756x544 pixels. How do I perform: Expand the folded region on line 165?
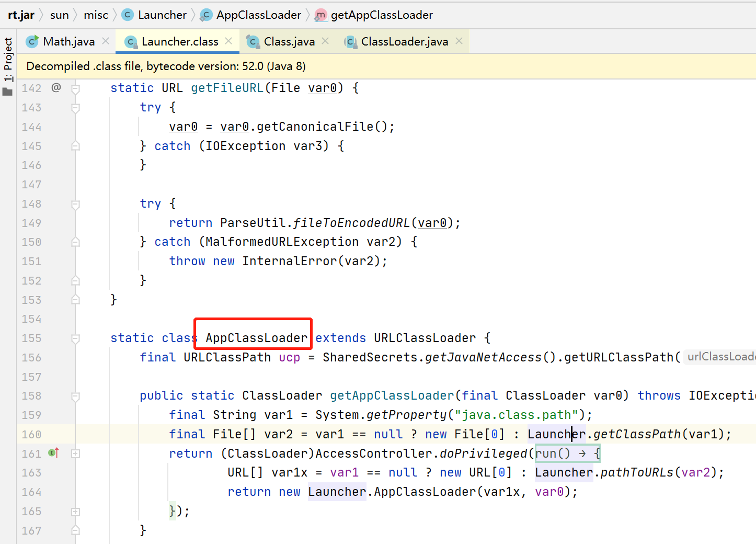tap(75, 512)
